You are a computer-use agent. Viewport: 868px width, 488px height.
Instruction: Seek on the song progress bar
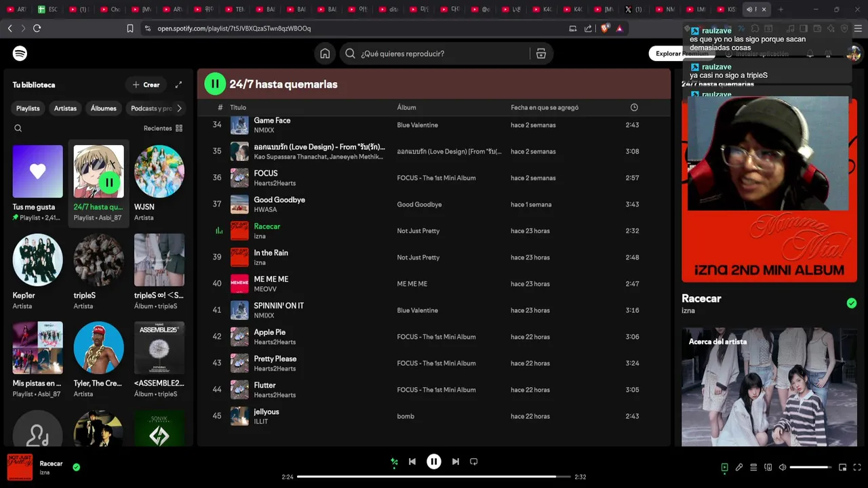click(x=434, y=476)
